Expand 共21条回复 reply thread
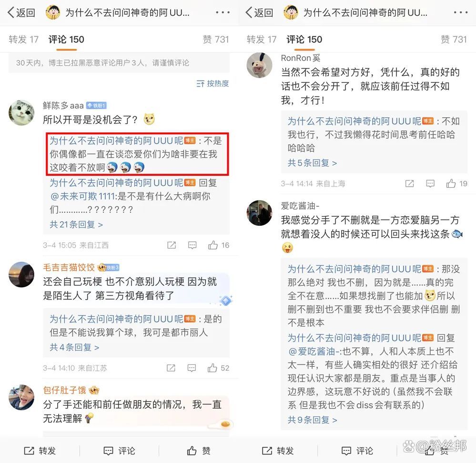This screenshot has width=476, height=463. coord(76,224)
